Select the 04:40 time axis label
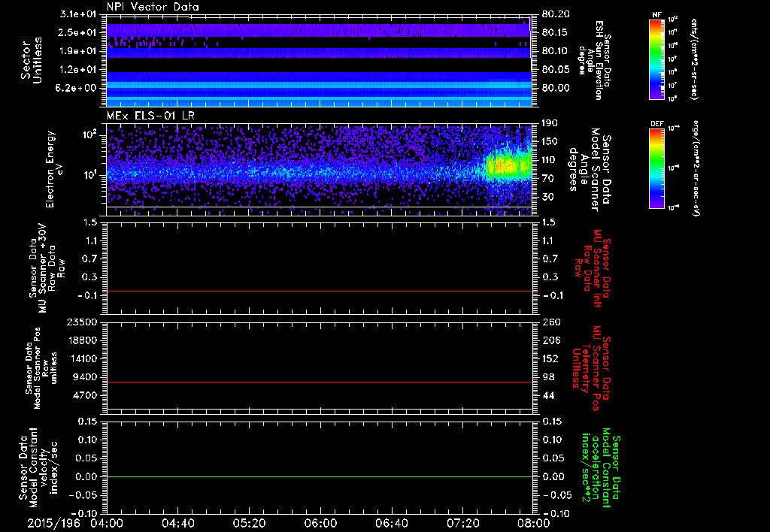770x532 pixels. [178, 522]
